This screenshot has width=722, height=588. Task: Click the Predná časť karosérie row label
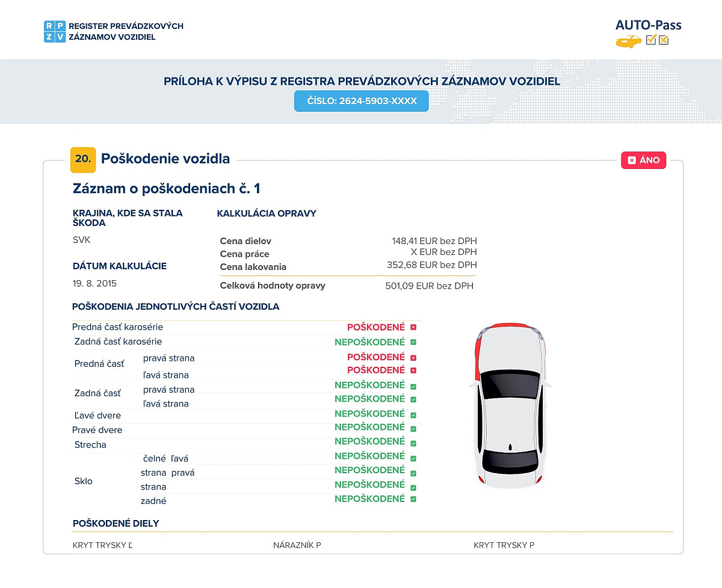point(118,328)
